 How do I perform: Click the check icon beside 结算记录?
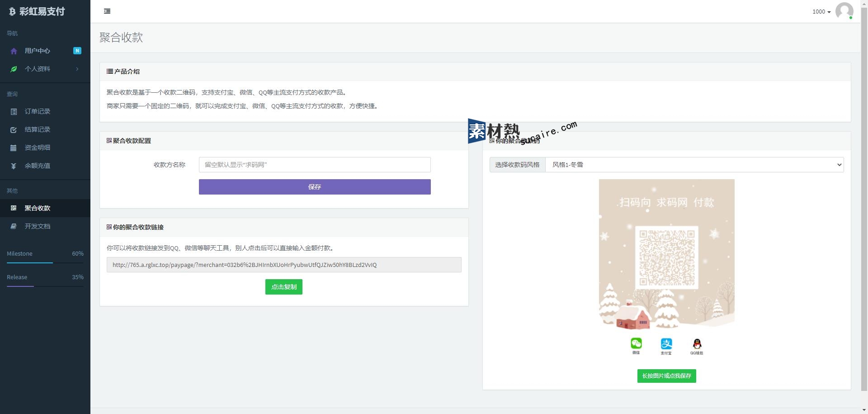pos(14,130)
